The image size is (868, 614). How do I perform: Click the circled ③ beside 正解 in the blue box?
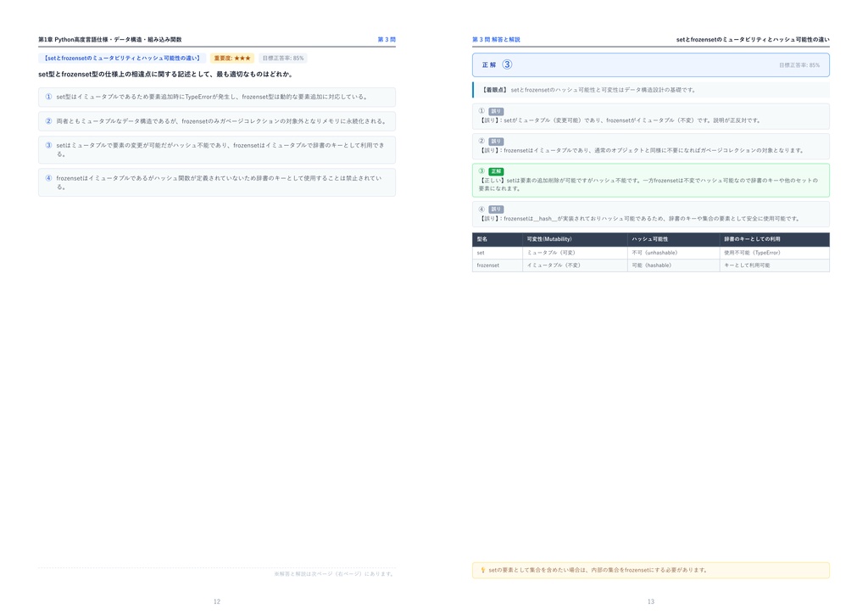tap(507, 64)
